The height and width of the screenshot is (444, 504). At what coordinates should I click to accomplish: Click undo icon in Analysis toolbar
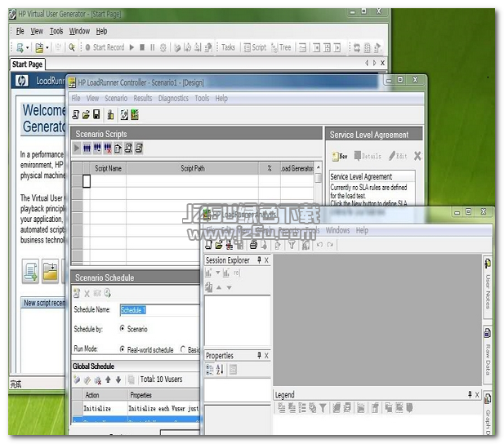click(x=319, y=245)
